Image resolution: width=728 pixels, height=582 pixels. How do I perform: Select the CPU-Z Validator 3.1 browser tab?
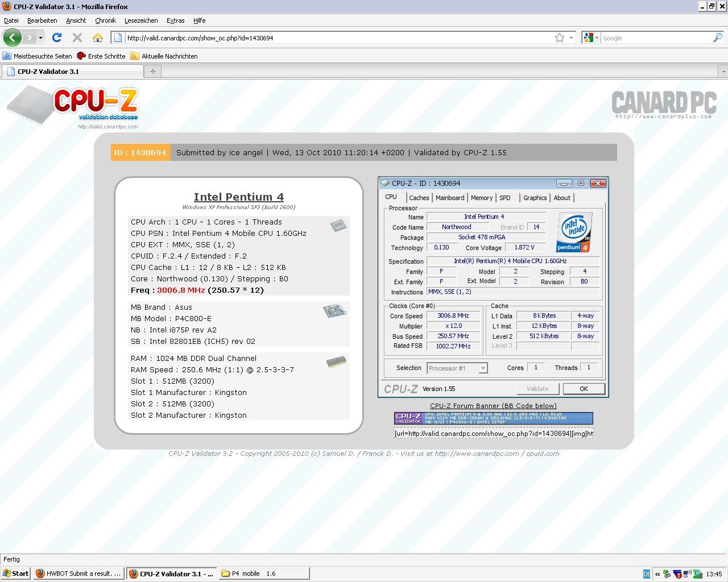[x=72, y=71]
